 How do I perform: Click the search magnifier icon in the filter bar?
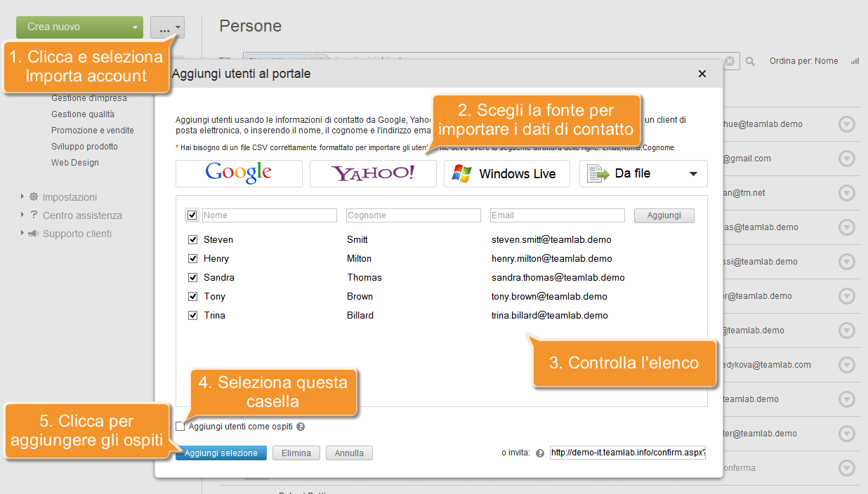pos(750,62)
